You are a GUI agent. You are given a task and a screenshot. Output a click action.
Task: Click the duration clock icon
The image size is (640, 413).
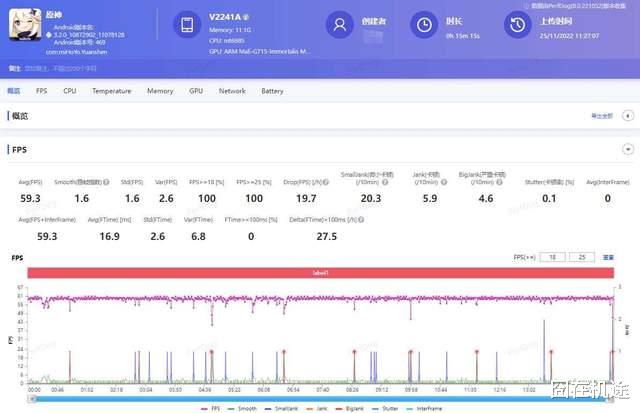pyautogui.click(x=424, y=24)
